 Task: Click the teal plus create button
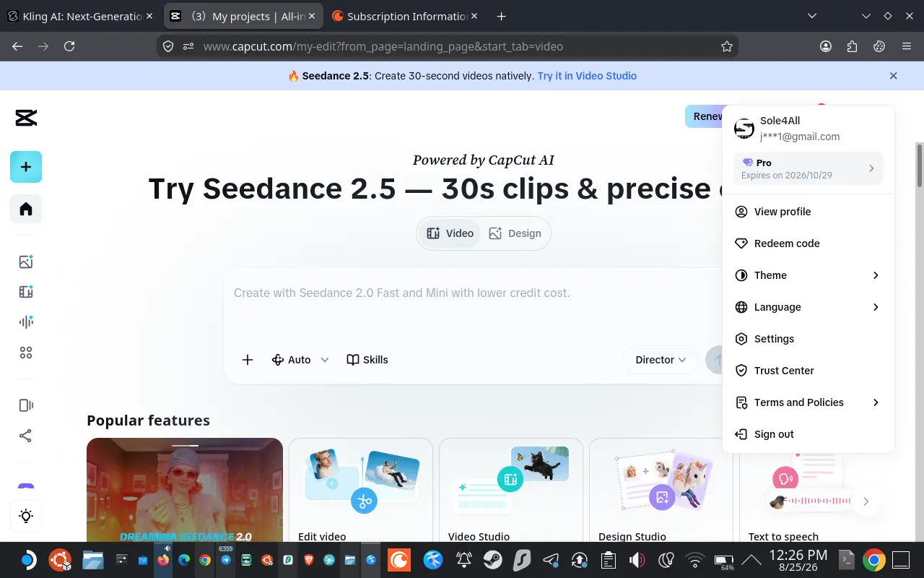pyautogui.click(x=26, y=167)
